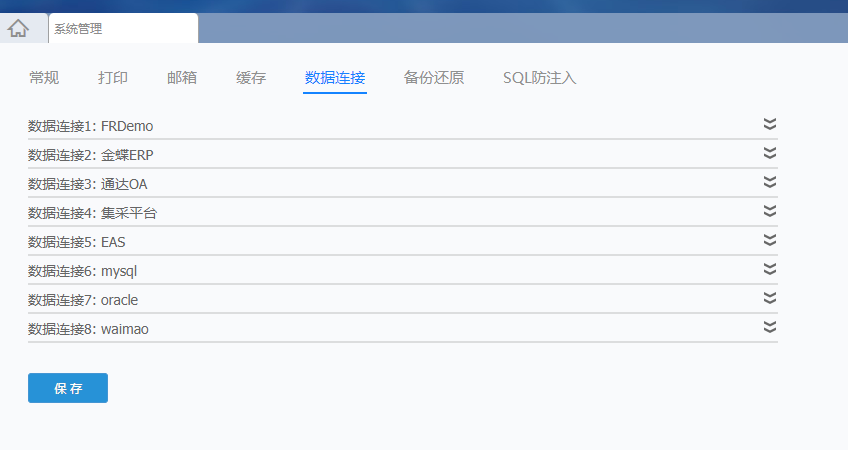Switch to the SQL防注入 tab
The image size is (848, 450).
[x=539, y=78]
